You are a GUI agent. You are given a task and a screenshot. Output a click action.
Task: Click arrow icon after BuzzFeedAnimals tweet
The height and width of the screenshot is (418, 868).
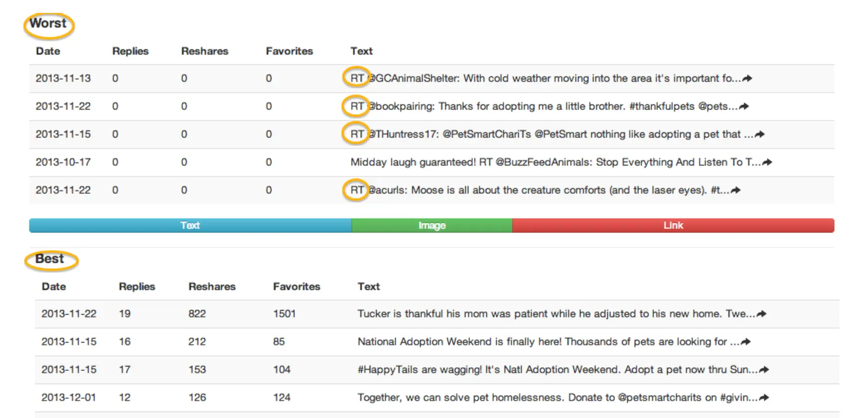[767, 162]
